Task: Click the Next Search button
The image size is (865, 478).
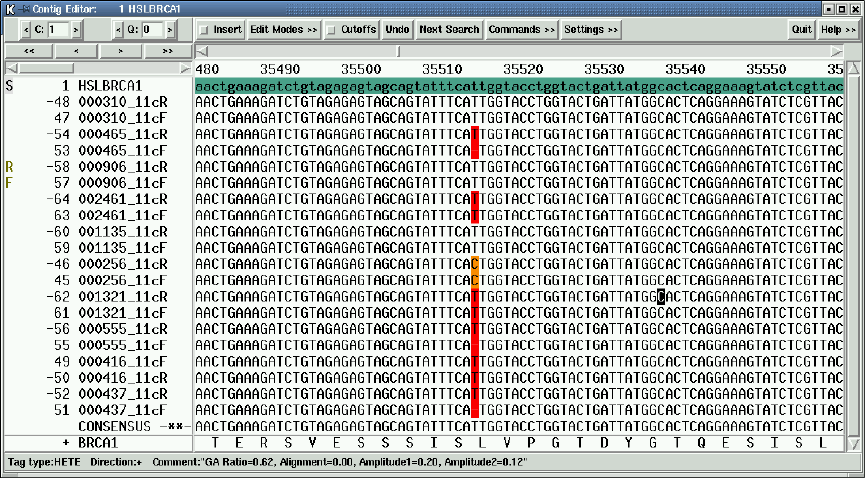Action: (x=449, y=29)
